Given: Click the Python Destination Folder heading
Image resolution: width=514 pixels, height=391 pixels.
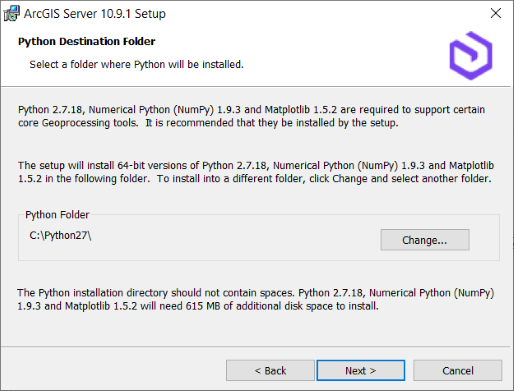Looking at the screenshot, I should (87, 41).
